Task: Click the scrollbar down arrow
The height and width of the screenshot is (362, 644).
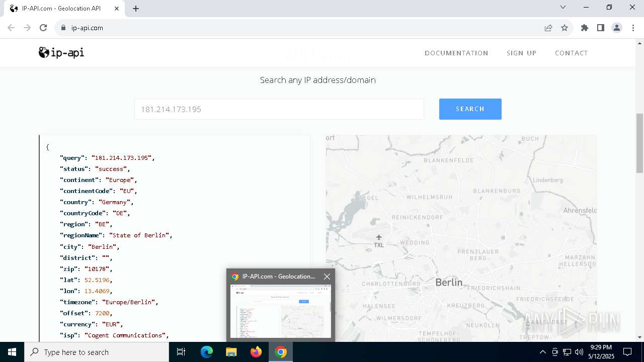Action: click(x=640, y=337)
